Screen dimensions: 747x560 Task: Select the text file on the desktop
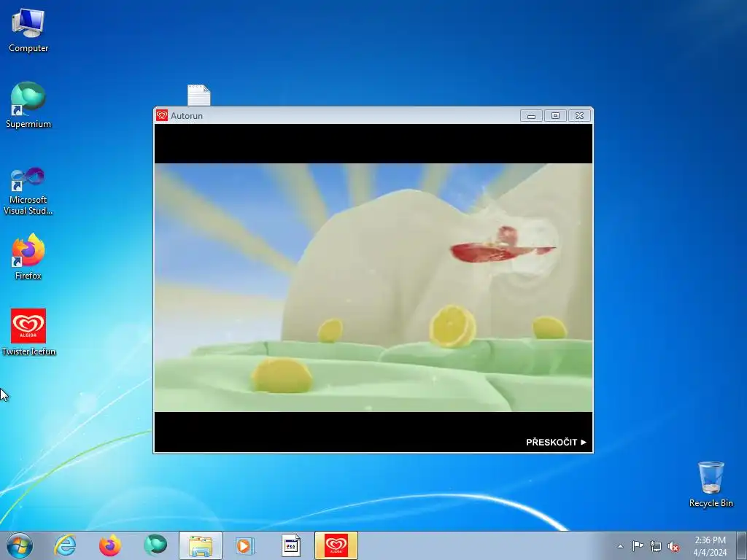198,95
